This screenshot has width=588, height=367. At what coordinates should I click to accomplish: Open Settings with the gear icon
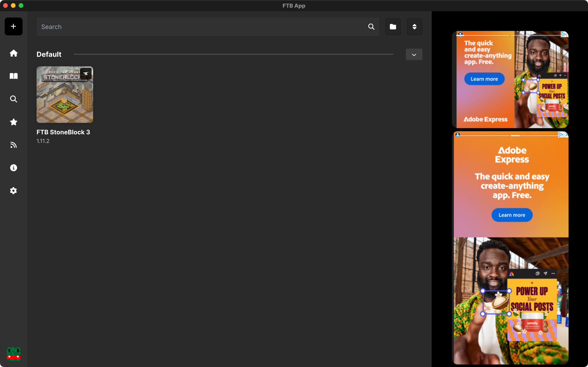pyautogui.click(x=13, y=191)
